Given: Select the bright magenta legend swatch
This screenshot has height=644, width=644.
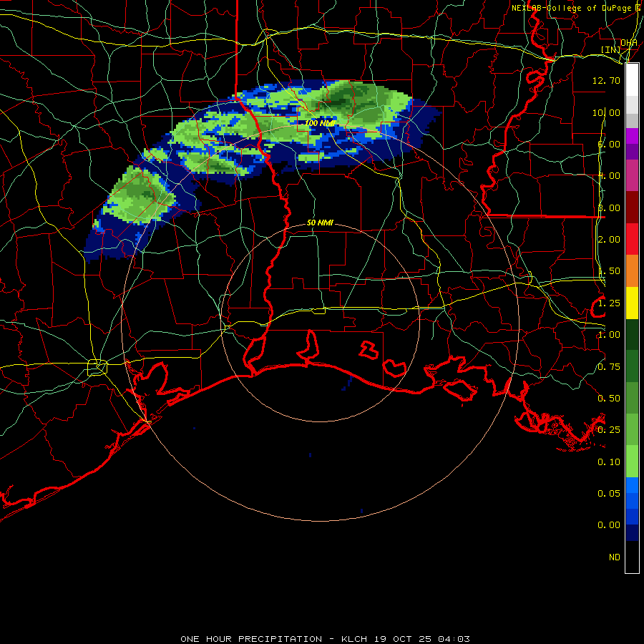Looking at the screenshot, I should 632,136.
